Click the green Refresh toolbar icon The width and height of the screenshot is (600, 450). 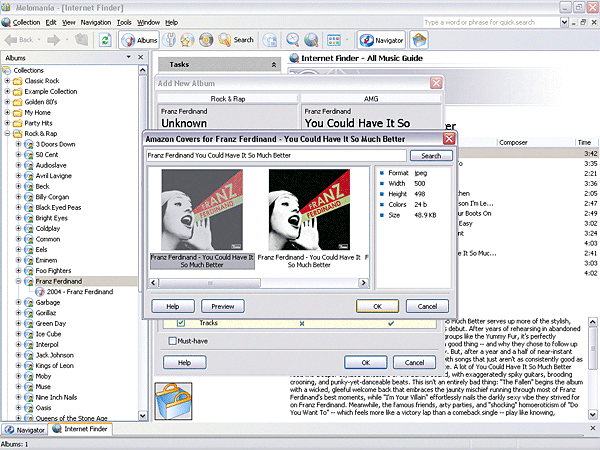pos(105,40)
